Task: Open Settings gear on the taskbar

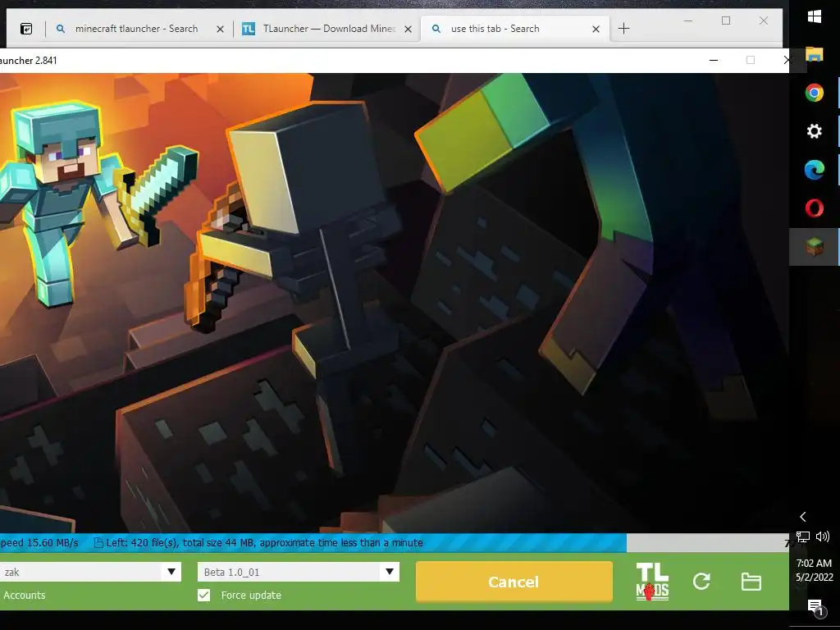Action: coord(815,131)
